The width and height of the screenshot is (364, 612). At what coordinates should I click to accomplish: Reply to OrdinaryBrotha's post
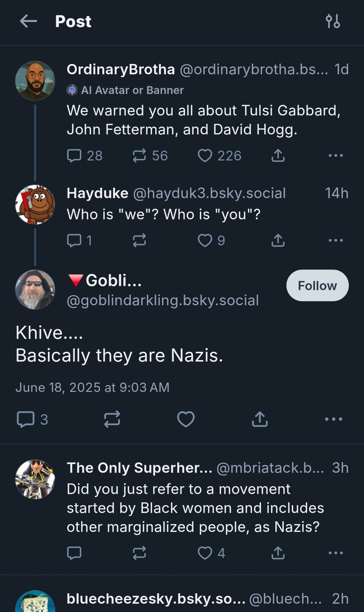74,156
